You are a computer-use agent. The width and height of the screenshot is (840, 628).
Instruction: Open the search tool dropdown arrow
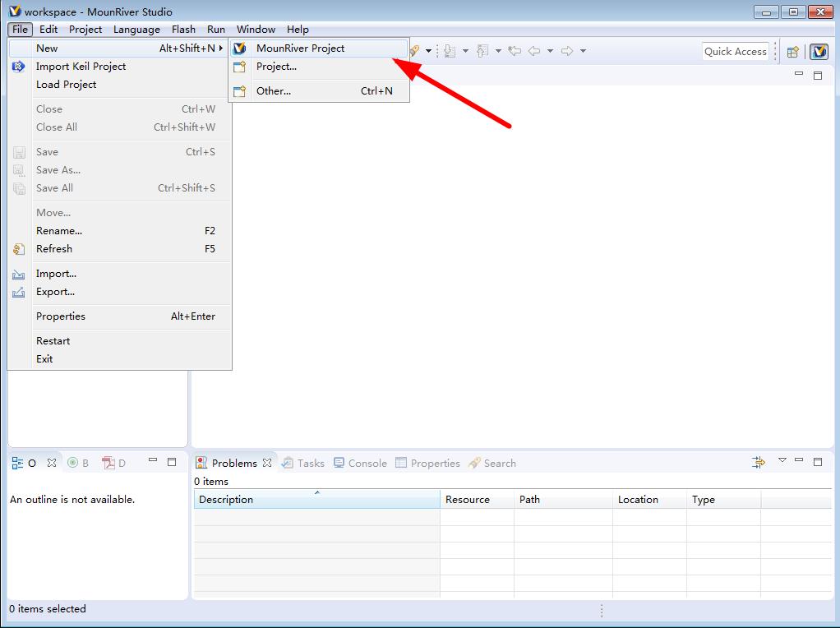click(x=428, y=52)
